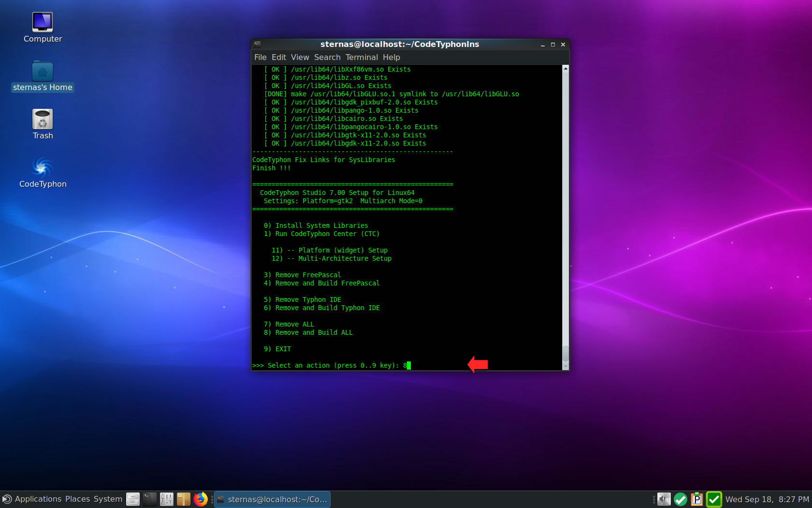This screenshot has height=508, width=812.
Task: Click 'CodeTyphon Fix Links for SysLibraries' text
Action: tap(323, 160)
